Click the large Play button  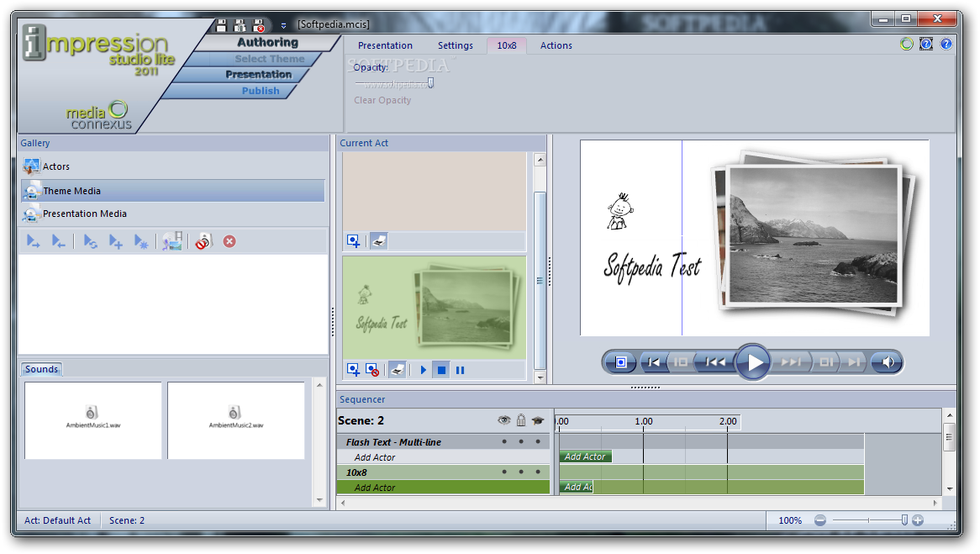tap(753, 361)
